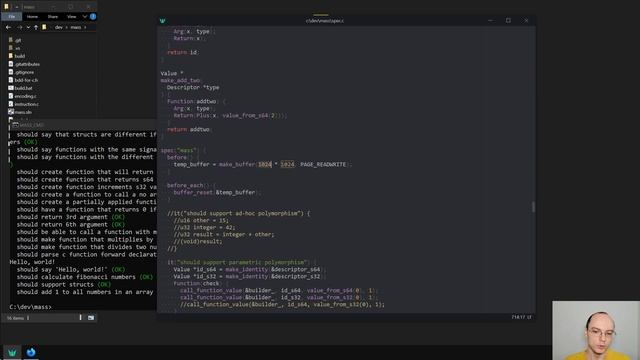Click 'Hello, world!' output line in terminal

click(x=32, y=262)
